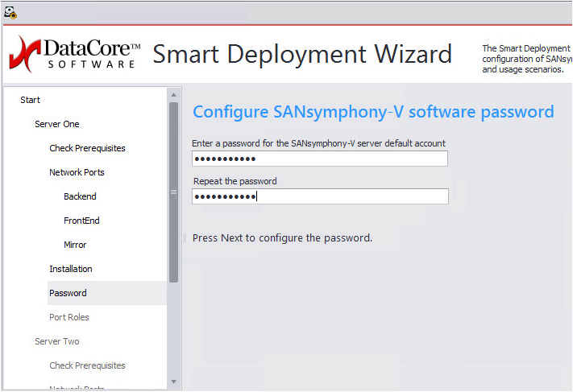This screenshot has height=392, width=573.
Task: Click the Smart Deployment description text at top right
Action: [x=527, y=59]
